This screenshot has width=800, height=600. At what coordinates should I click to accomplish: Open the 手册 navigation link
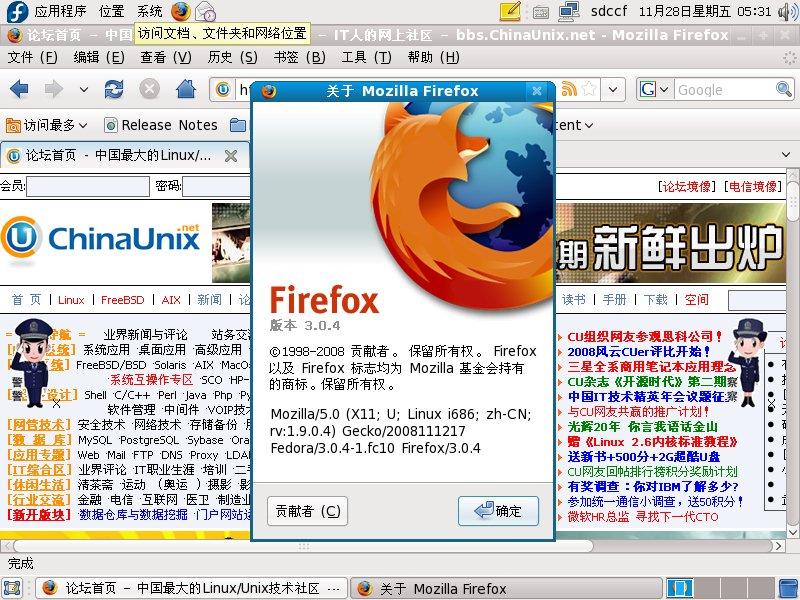(614, 299)
